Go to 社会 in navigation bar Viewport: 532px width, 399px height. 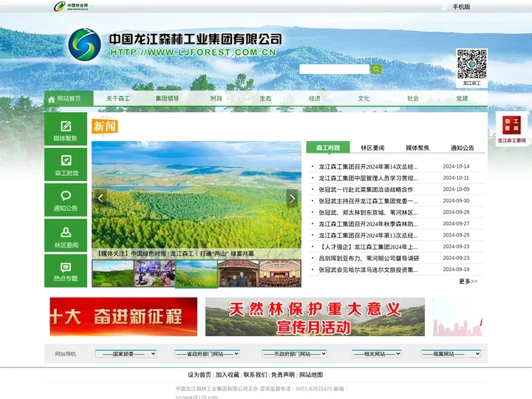[413, 98]
